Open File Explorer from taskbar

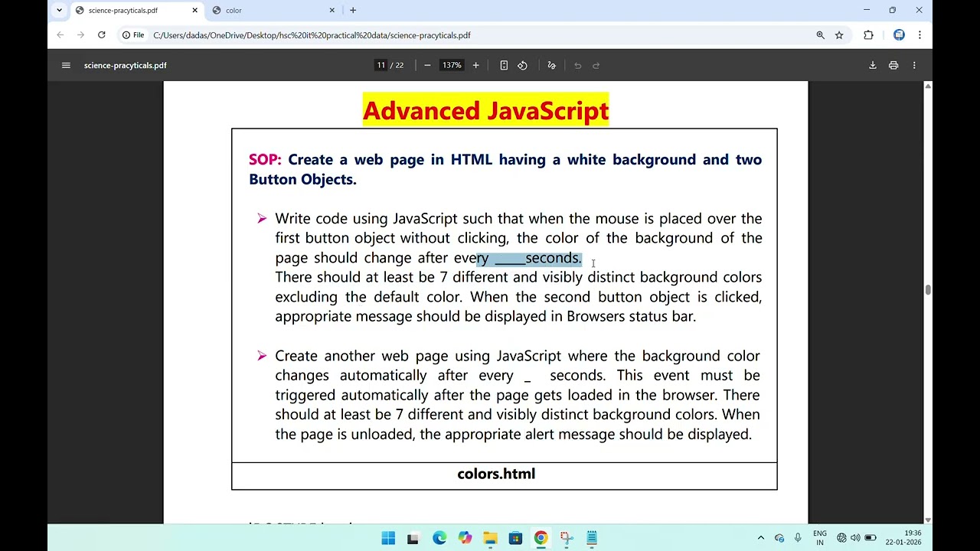tap(490, 538)
